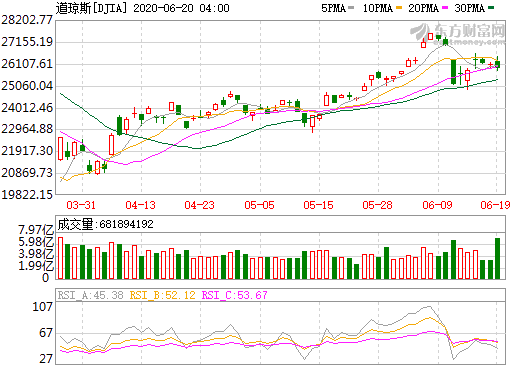520x365 pixels.
Task: Click the first red volume bar on the left
Action: (x=60, y=258)
